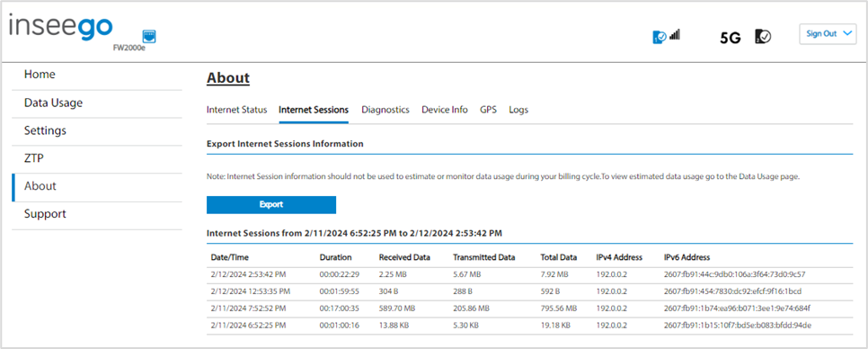Click the 5G network indicator
Viewport: 868px width, 349px height.
click(731, 38)
